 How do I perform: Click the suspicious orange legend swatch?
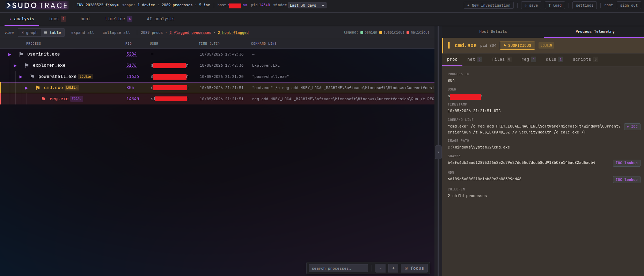pos(381,32)
